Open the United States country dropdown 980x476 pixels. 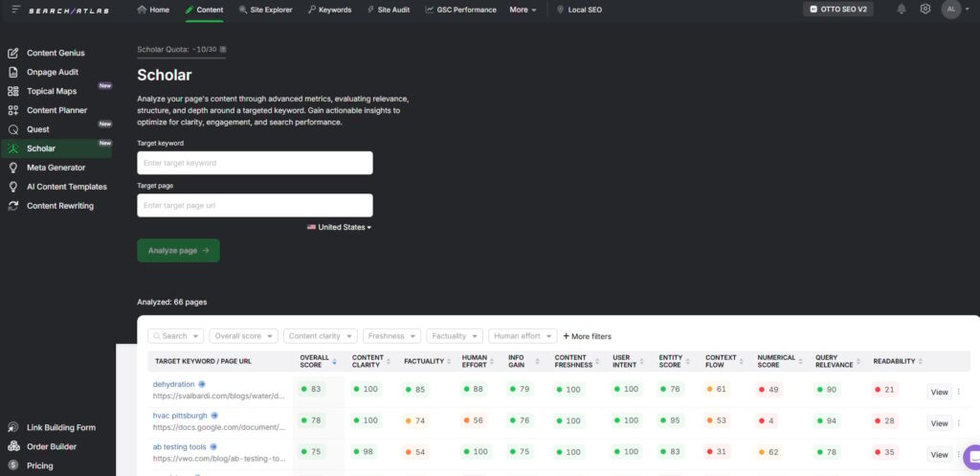(339, 227)
